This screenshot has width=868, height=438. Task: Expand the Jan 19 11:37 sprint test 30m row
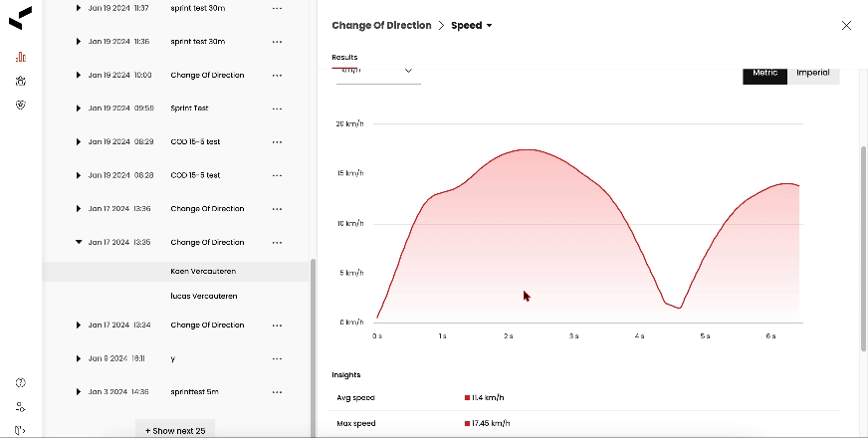coord(78,8)
